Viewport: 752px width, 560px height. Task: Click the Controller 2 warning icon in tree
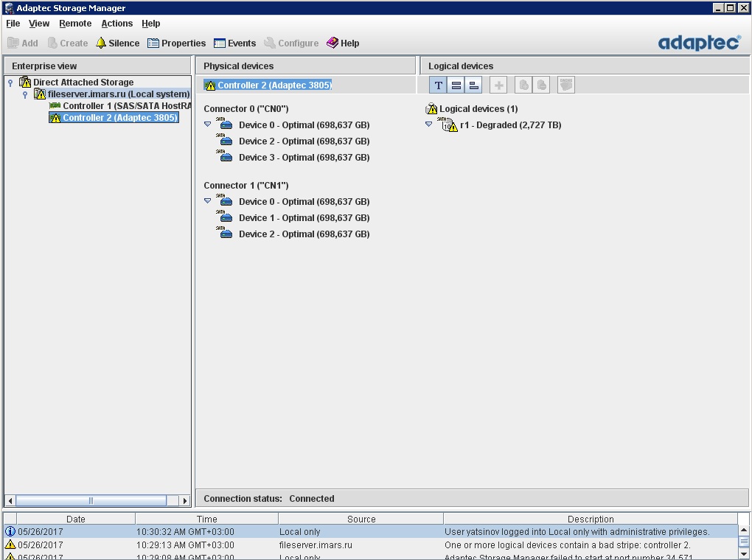pos(55,118)
